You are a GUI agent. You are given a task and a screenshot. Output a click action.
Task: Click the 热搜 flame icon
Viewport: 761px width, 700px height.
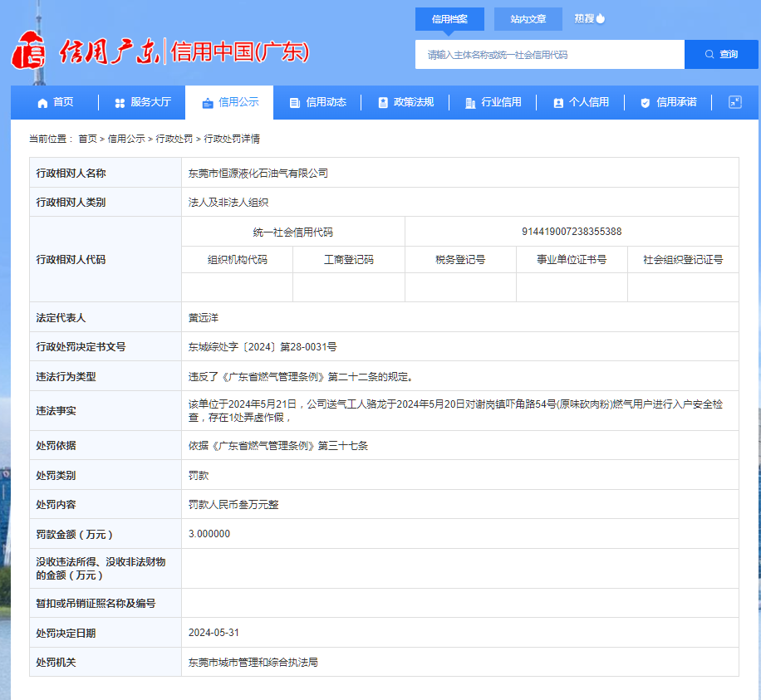[x=601, y=18]
